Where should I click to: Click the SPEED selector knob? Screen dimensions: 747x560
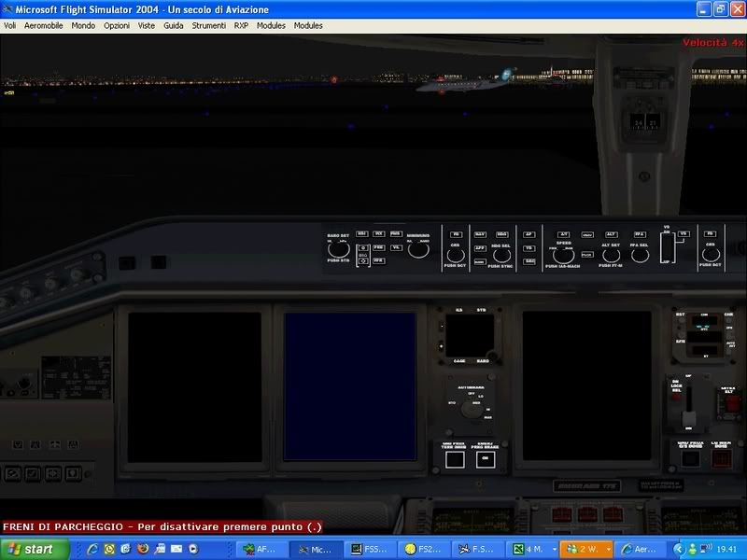[x=563, y=256]
